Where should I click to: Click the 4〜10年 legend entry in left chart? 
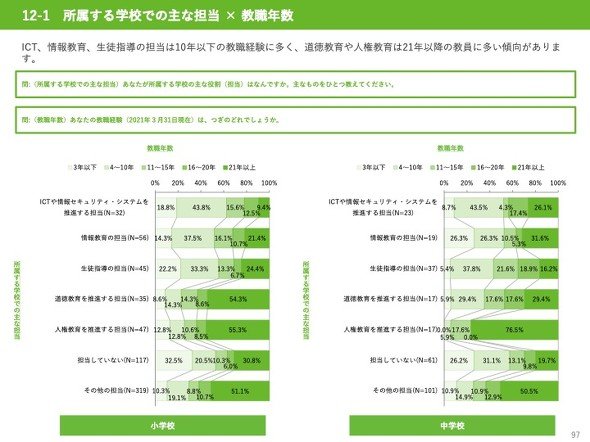119,168
